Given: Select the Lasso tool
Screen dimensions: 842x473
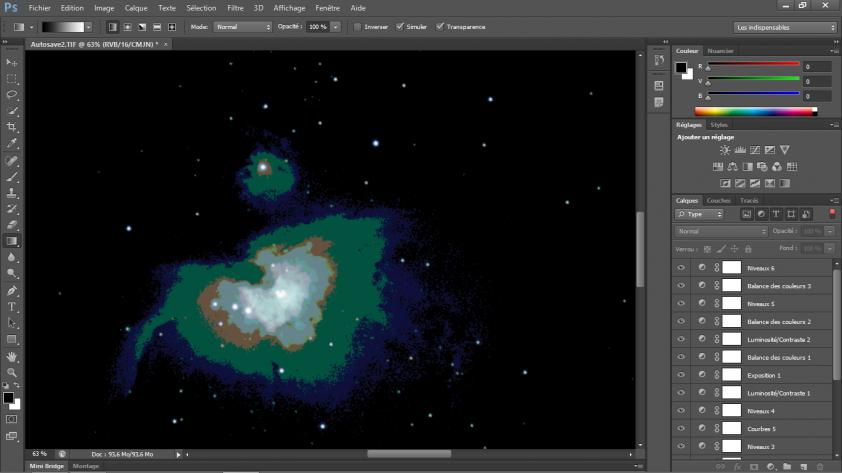Looking at the screenshot, I should click(x=11, y=95).
